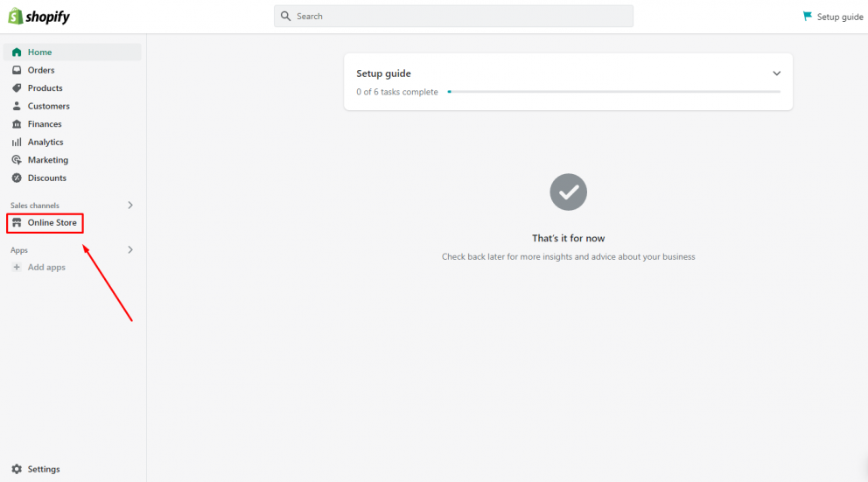Click the Setup guide flag icon

[808, 17]
